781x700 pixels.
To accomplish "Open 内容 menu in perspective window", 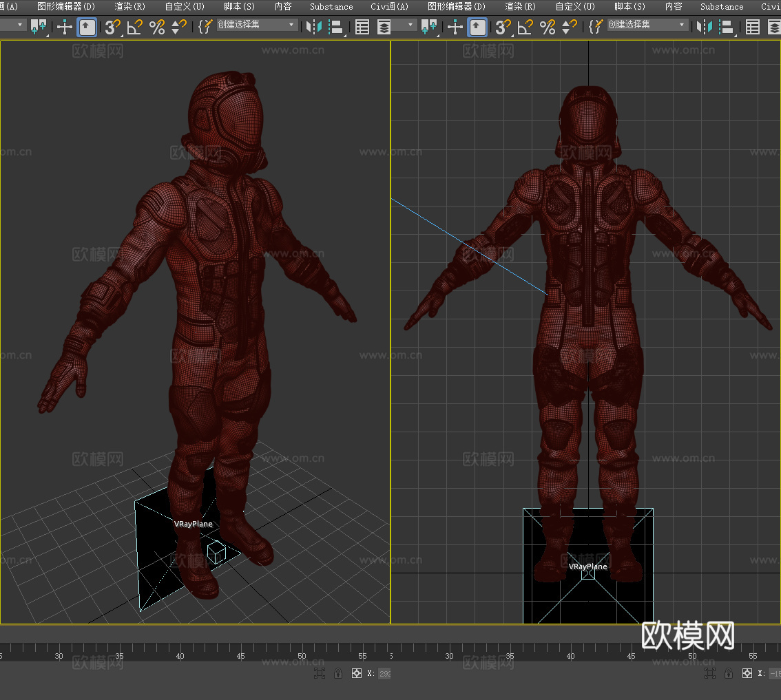I will 283,6.
